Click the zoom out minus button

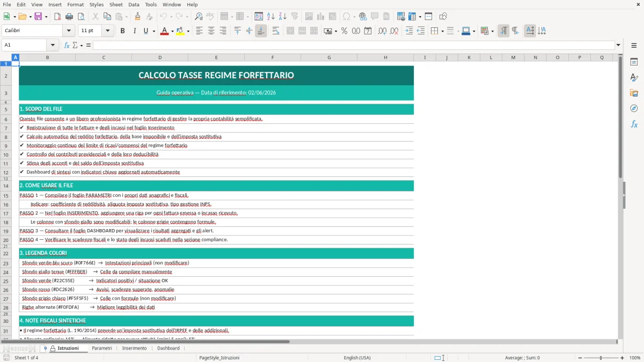coord(580,358)
